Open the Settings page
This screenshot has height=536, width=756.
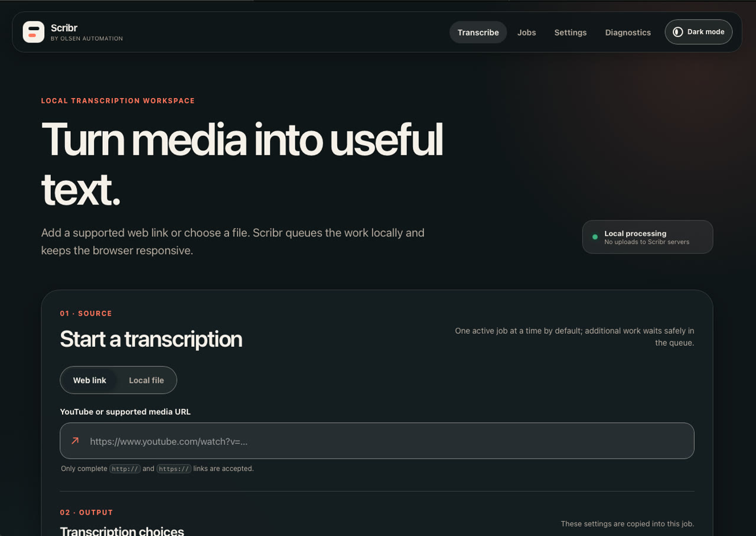pyautogui.click(x=570, y=33)
